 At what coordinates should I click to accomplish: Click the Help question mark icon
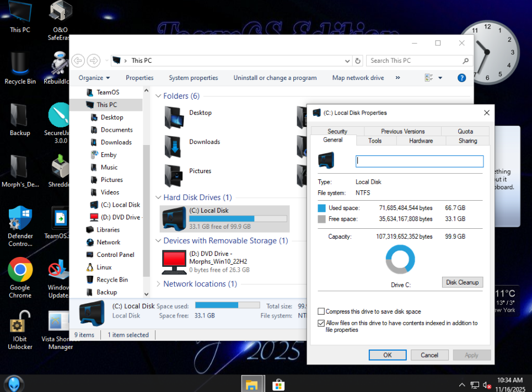[x=462, y=78]
